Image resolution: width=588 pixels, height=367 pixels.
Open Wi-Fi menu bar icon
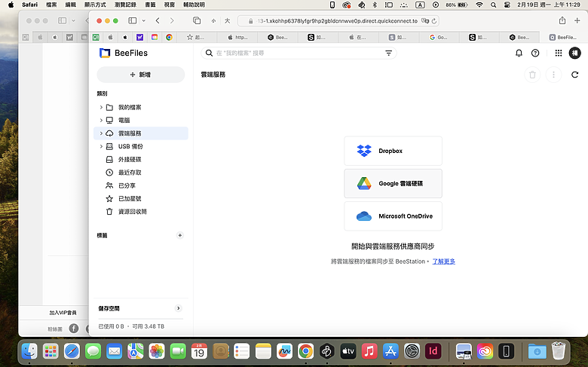click(479, 5)
